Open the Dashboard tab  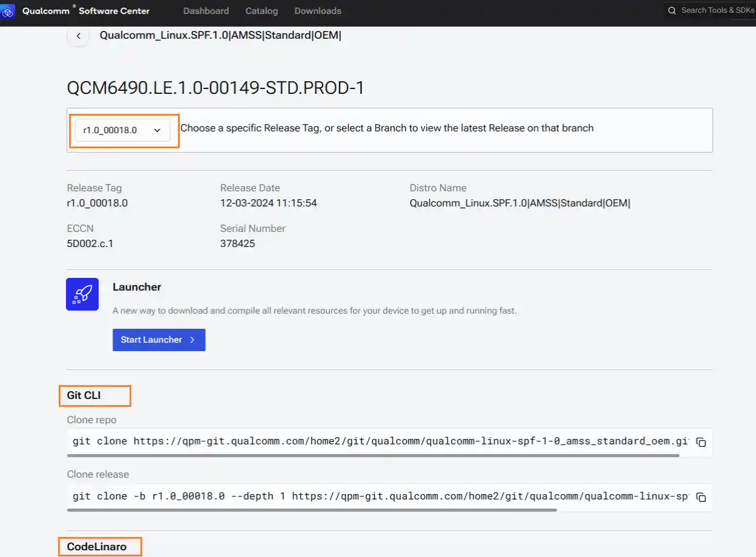pyautogui.click(x=206, y=11)
